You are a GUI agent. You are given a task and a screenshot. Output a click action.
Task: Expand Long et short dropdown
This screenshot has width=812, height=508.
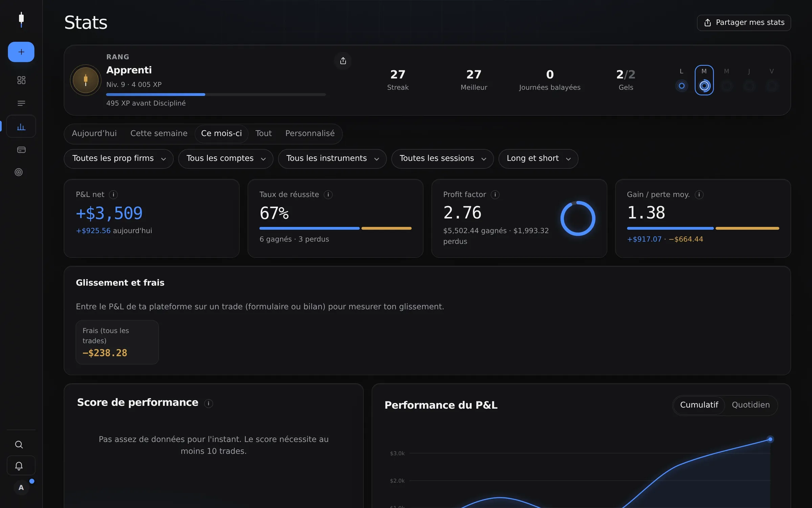pos(538,158)
